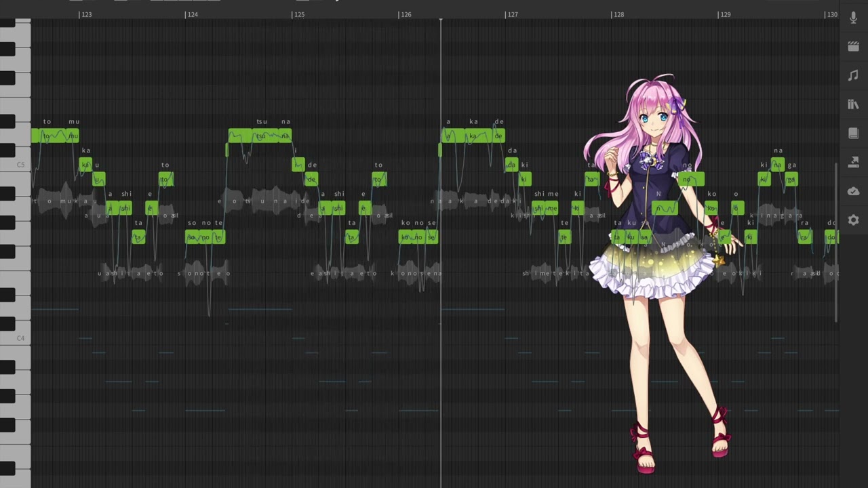
Task: Click the playhead line marker on ruler
Action: pyautogui.click(x=441, y=20)
